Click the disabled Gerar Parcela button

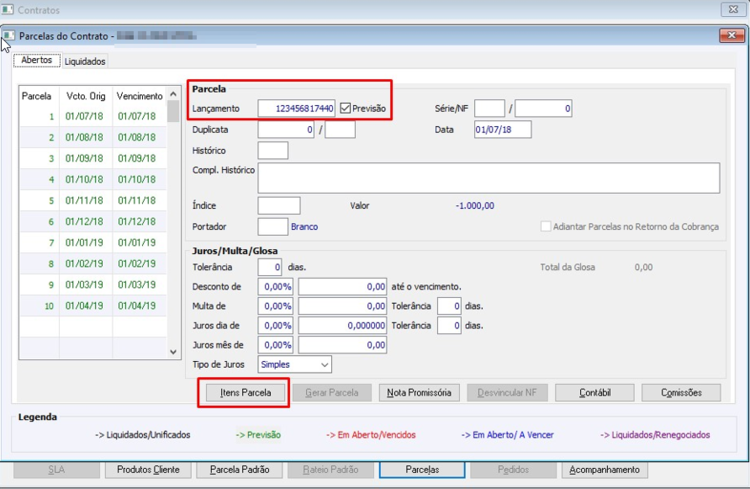332,393
